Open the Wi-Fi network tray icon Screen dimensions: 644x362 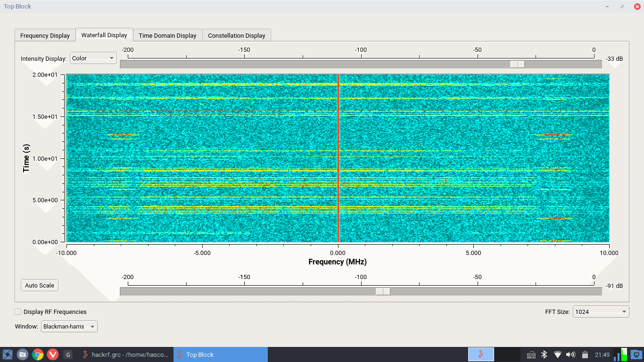coord(557,354)
